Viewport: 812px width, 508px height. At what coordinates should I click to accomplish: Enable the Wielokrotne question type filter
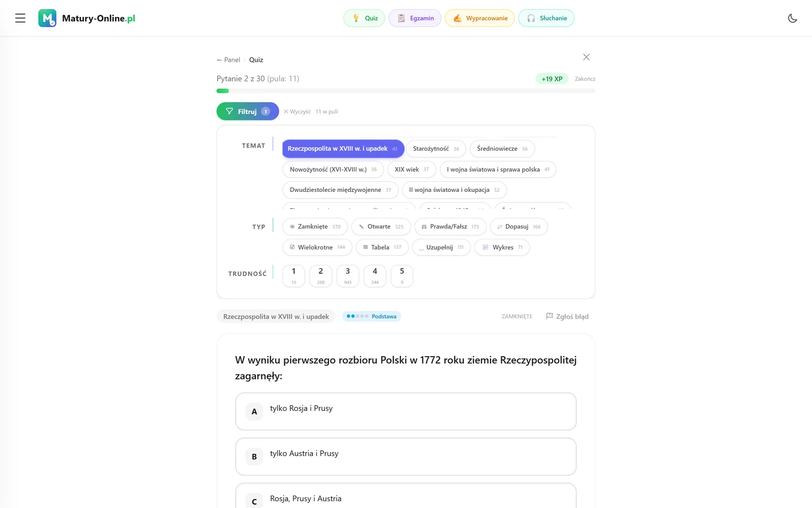317,247
